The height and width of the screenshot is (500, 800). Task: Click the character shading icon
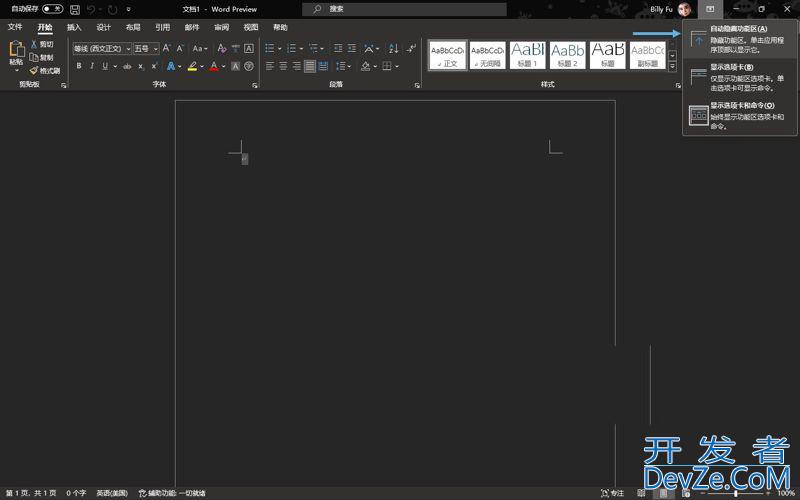tap(235, 66)
